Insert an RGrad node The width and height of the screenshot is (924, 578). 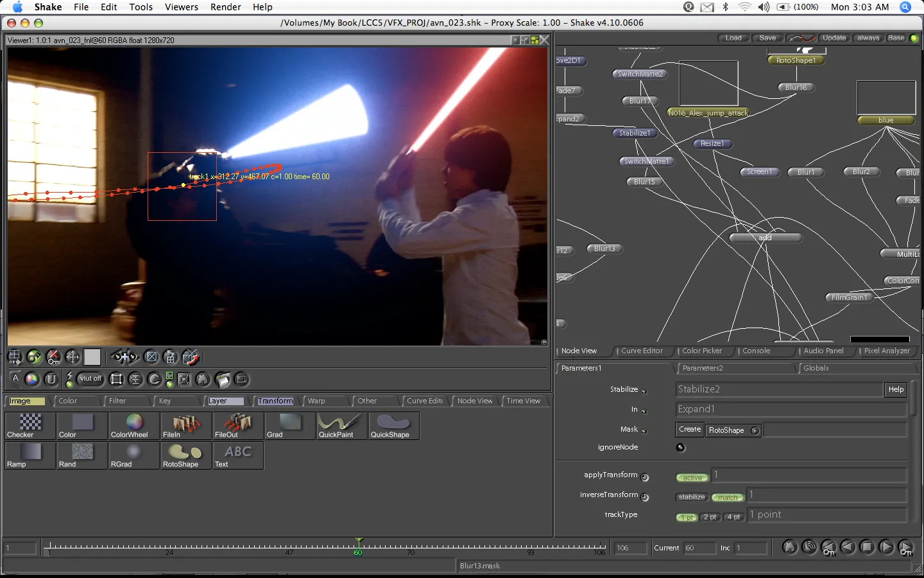133,455
